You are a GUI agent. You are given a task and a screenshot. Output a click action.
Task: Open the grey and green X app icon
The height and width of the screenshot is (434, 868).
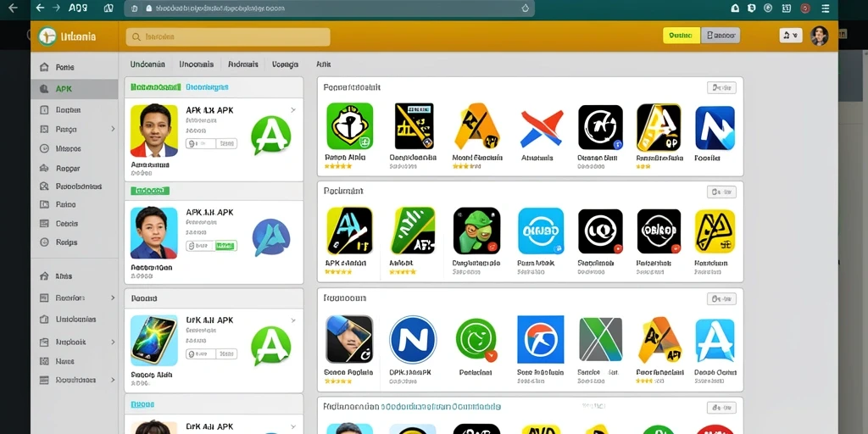(x=601, y=339)
